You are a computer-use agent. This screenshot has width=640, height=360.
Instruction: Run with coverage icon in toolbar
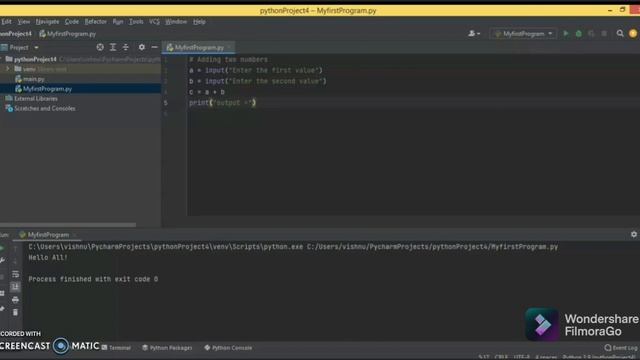pos(591,34)
